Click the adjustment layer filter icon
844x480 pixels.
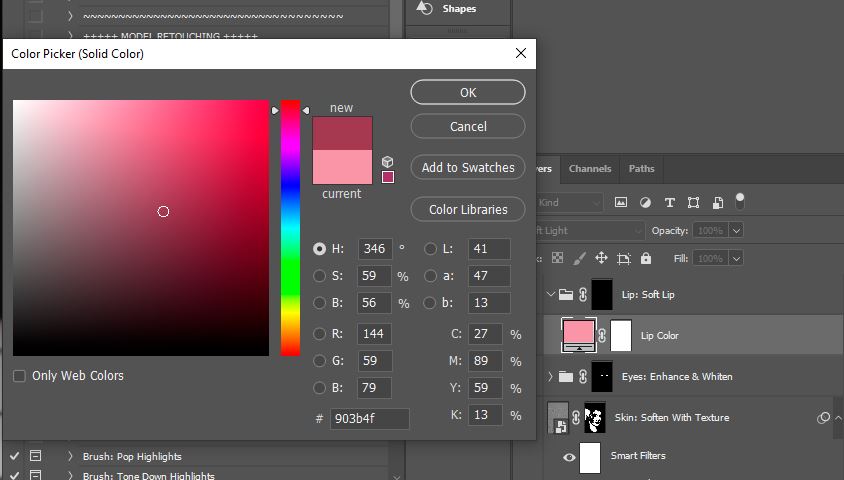pyautogui.click(x=645, y=203)
